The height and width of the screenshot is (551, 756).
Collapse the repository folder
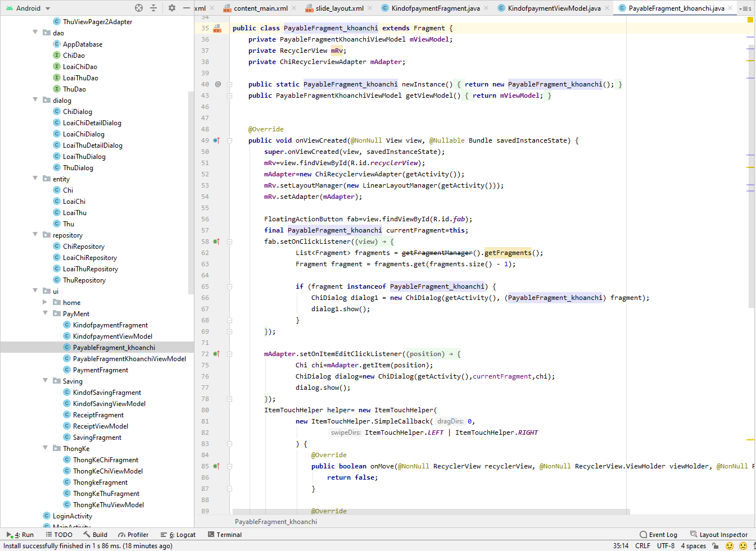tap(35, 235)
